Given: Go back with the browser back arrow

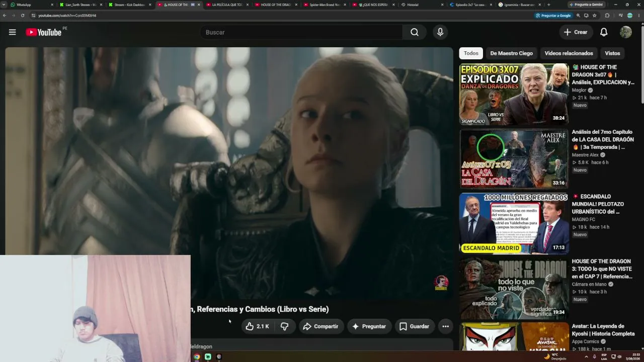Looking at the screenshot, I should tap(5, 16).
